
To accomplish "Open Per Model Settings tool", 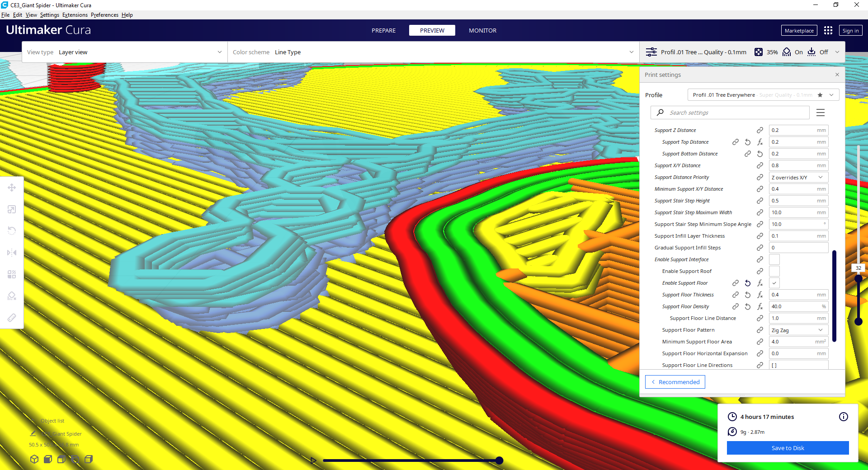I will click(x=12, y=274).
